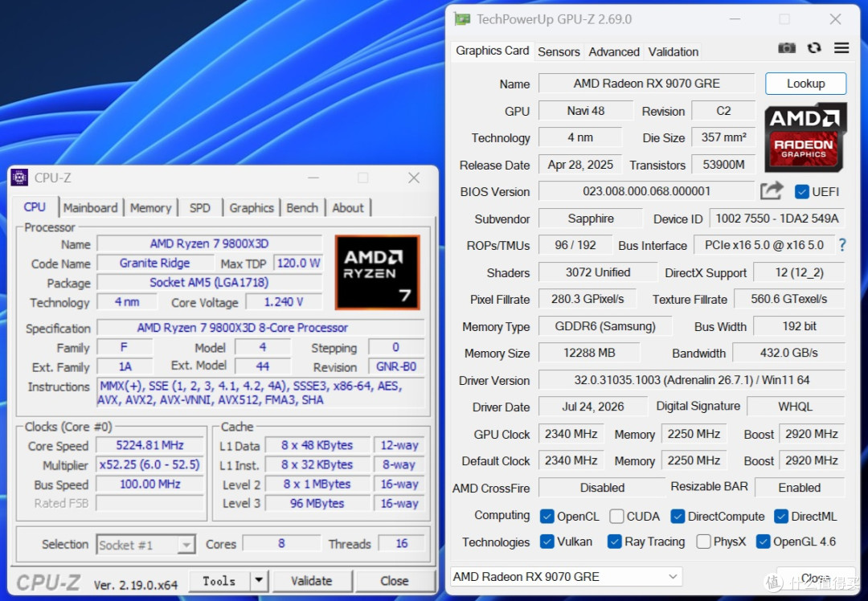
Task: Toggle the OpenGL 4.6 checkbox
Action: point(763,542)
